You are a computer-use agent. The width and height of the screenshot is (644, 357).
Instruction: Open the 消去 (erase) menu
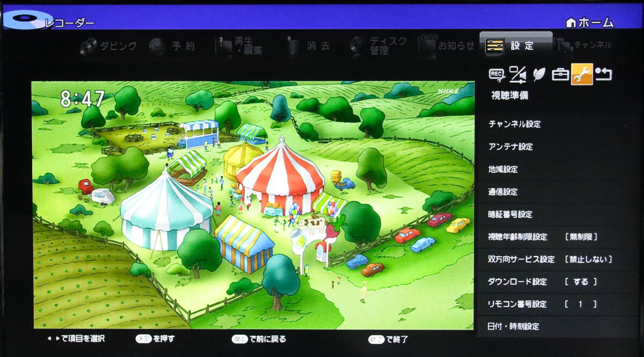[308, 46]
